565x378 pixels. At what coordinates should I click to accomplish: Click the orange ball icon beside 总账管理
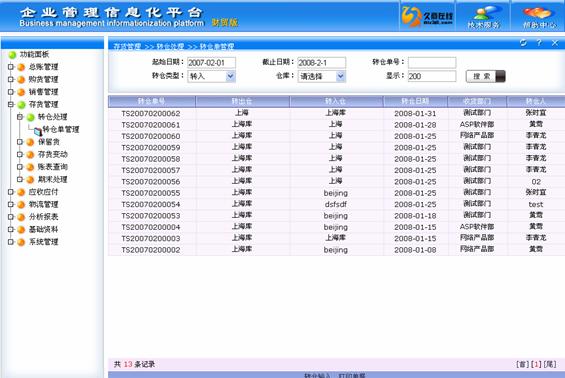21,67
